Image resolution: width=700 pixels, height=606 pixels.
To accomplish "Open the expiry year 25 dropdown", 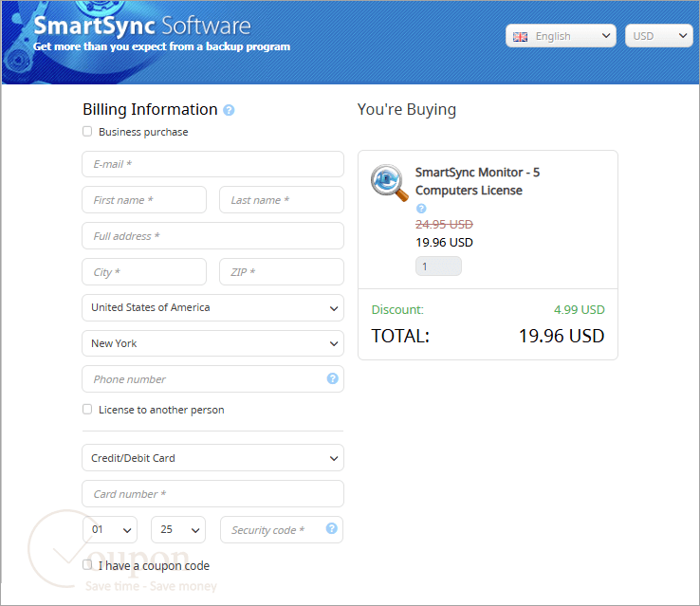I will [178, 530].
